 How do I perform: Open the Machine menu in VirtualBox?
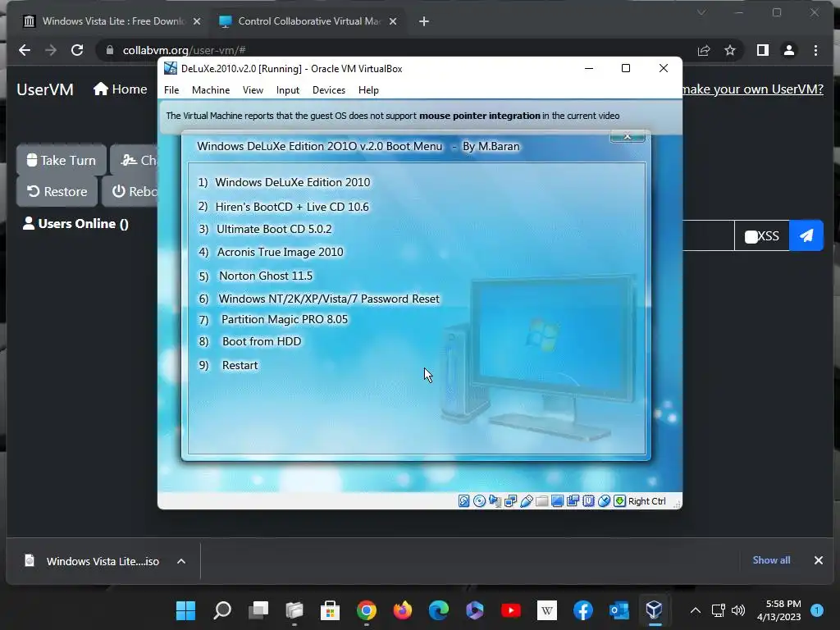[211, 90]
